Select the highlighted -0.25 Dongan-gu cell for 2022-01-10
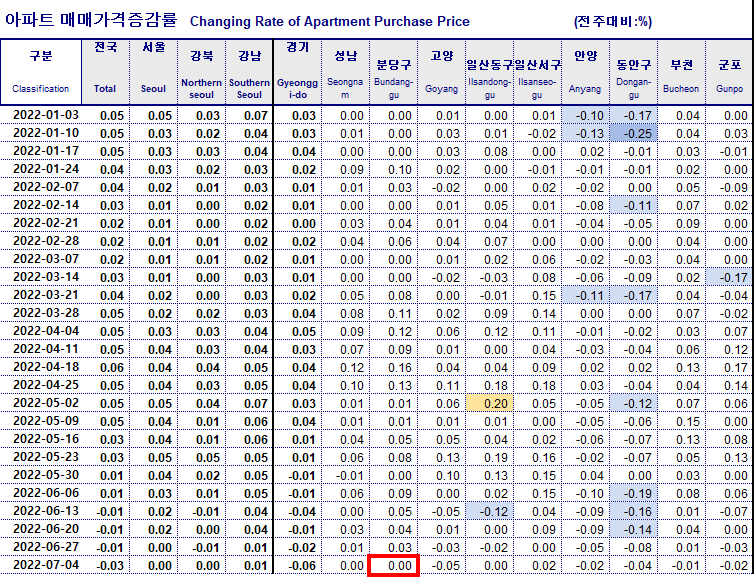This screenshot has width=755, height=577. [x=634, y=133]
